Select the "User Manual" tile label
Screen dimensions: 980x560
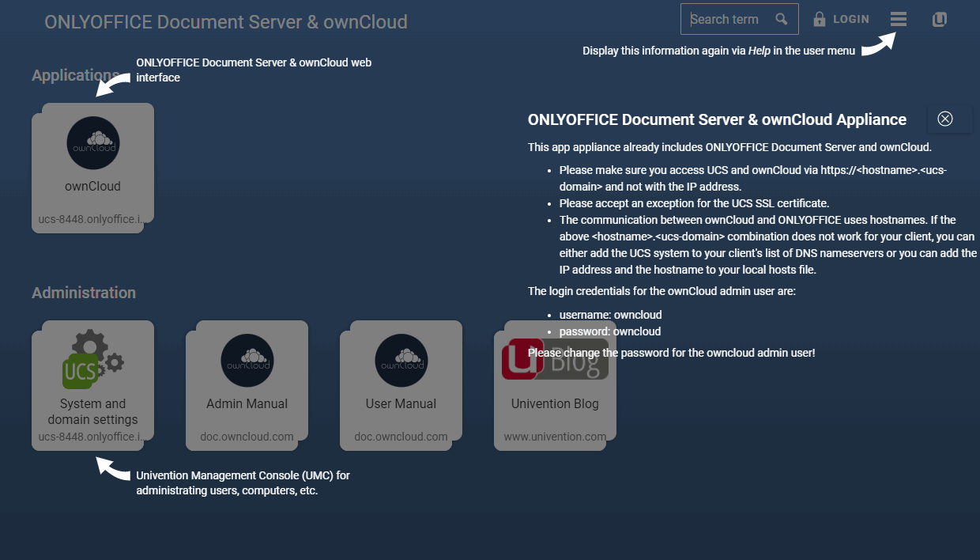click(401, 403)
